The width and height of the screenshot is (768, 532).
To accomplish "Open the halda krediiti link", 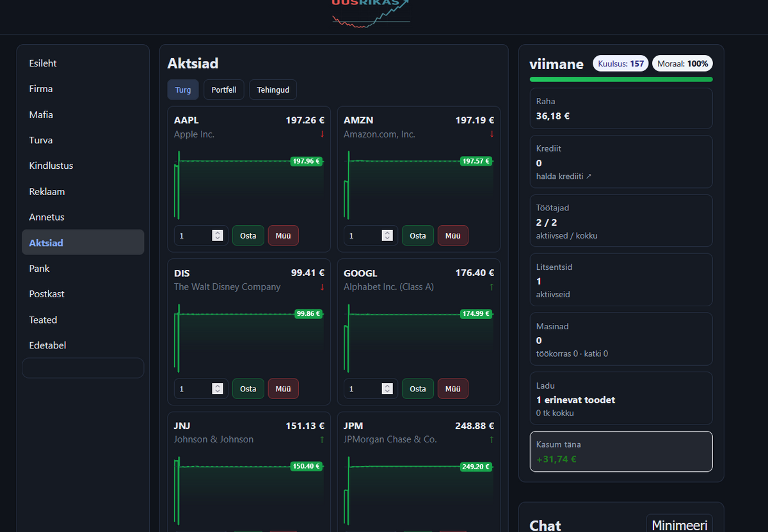I will click(564, 176).
